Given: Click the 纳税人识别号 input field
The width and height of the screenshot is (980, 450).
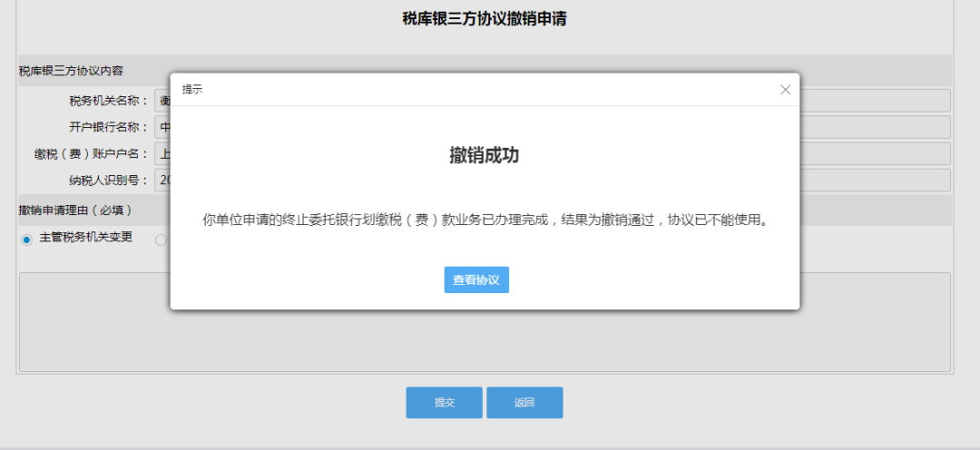Looking at the screenshot, I should pos(553,181).
